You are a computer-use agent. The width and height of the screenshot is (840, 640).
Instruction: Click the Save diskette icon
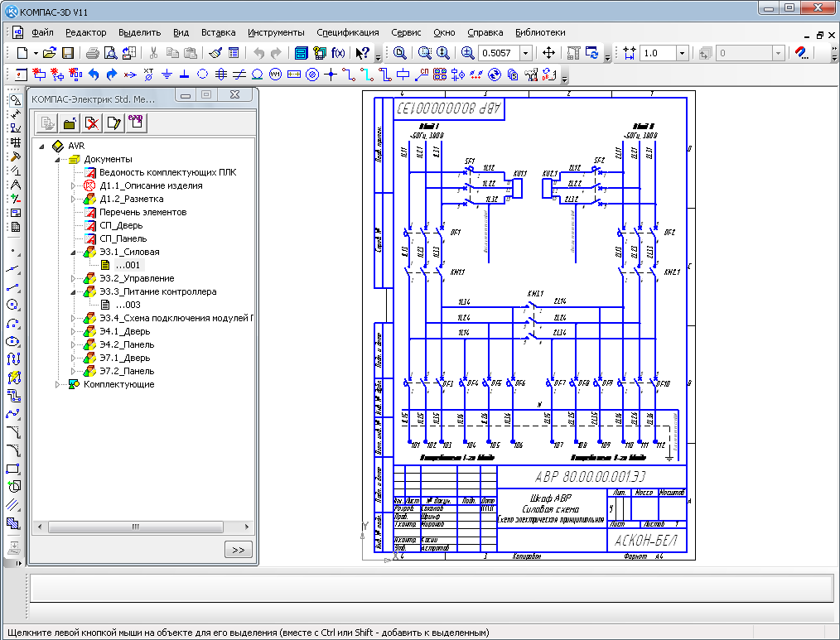point(68,53)
